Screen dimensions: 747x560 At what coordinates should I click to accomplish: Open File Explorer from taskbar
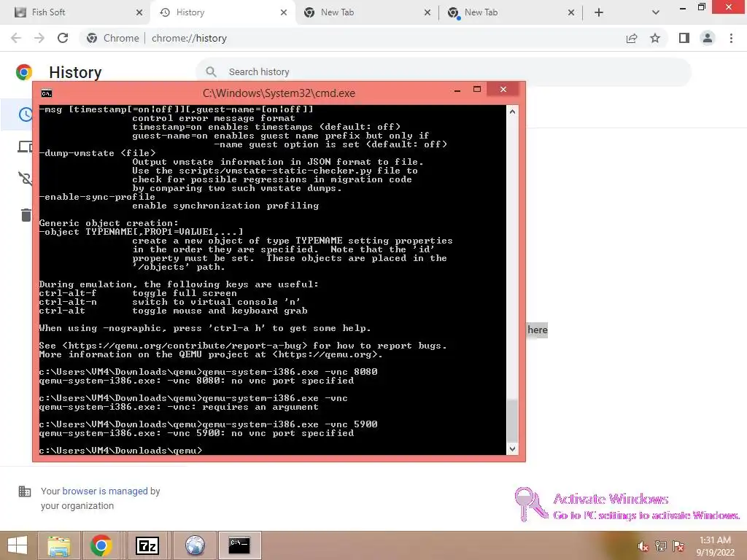(58, 545)
